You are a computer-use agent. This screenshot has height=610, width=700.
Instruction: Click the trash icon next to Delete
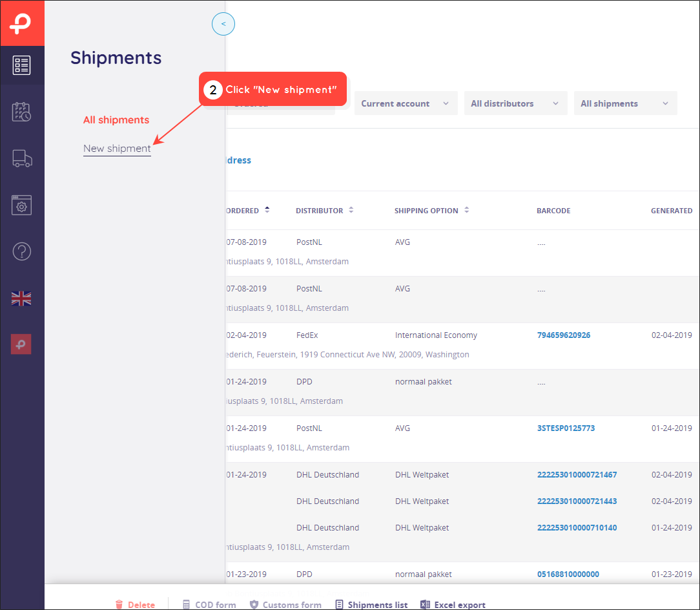tap(119, 605)
